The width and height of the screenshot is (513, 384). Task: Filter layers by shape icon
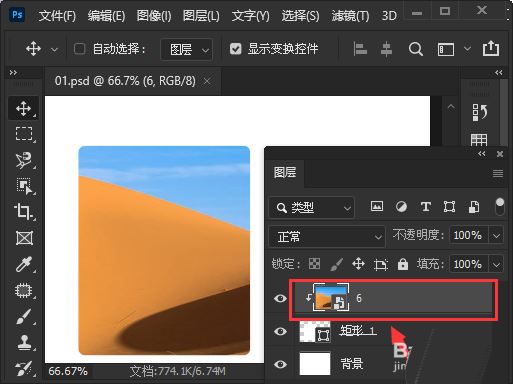449,207
